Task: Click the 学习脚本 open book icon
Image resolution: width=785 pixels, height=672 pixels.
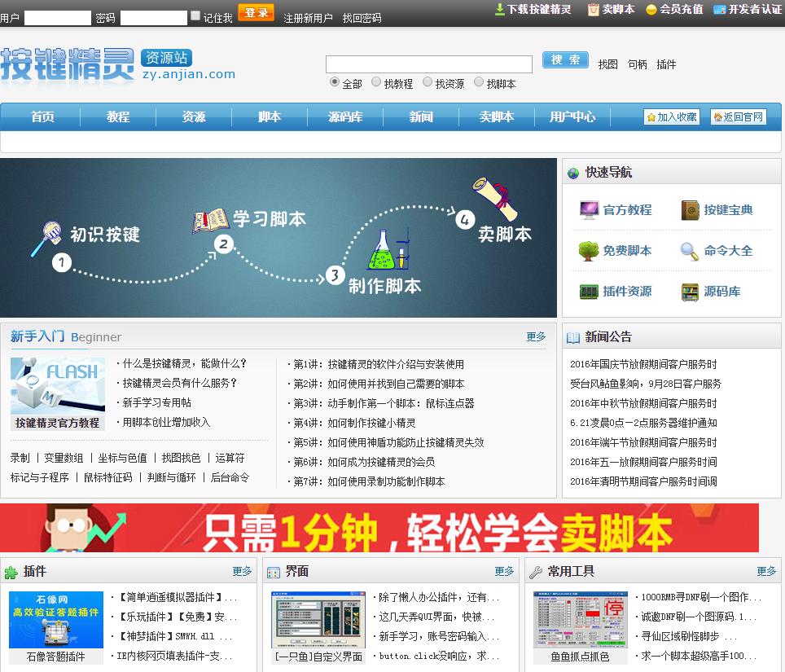Action: tap(210, 221)
